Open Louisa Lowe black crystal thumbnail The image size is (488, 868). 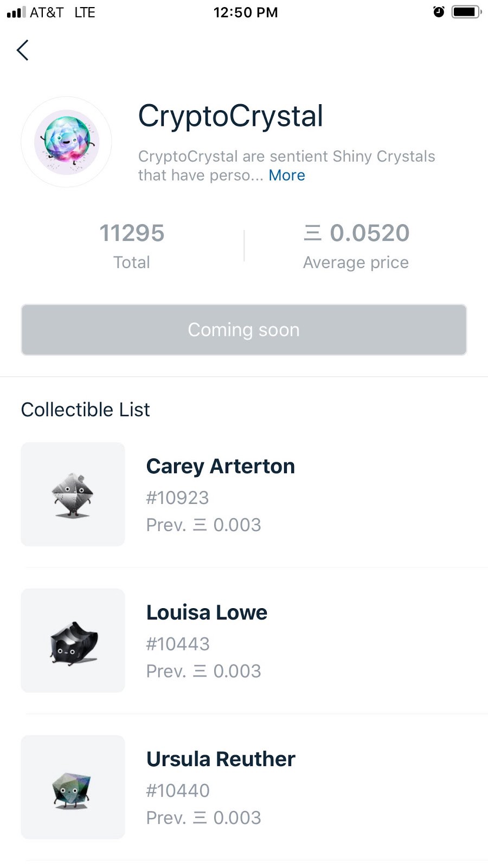[73, 641]
